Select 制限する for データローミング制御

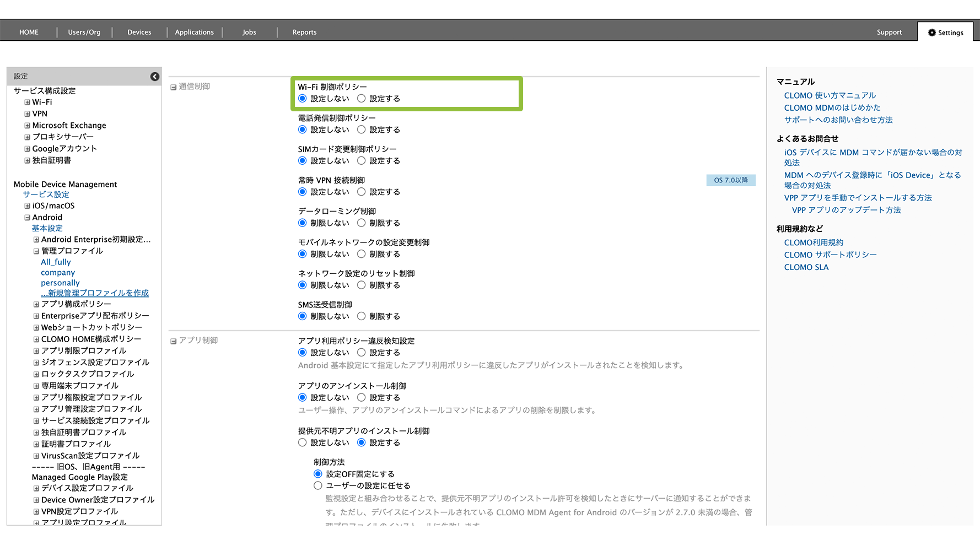click(362, 223)
